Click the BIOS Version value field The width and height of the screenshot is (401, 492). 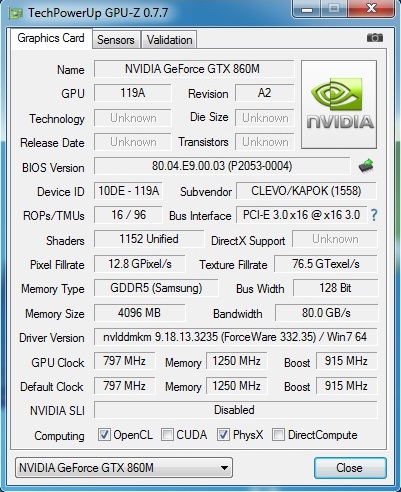coord(222,166)
